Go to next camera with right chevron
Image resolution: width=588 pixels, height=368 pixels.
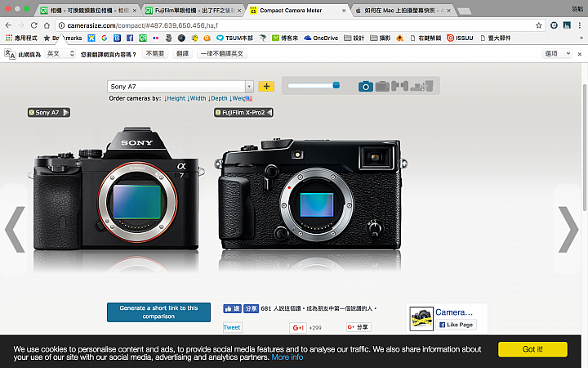point(568,229)
